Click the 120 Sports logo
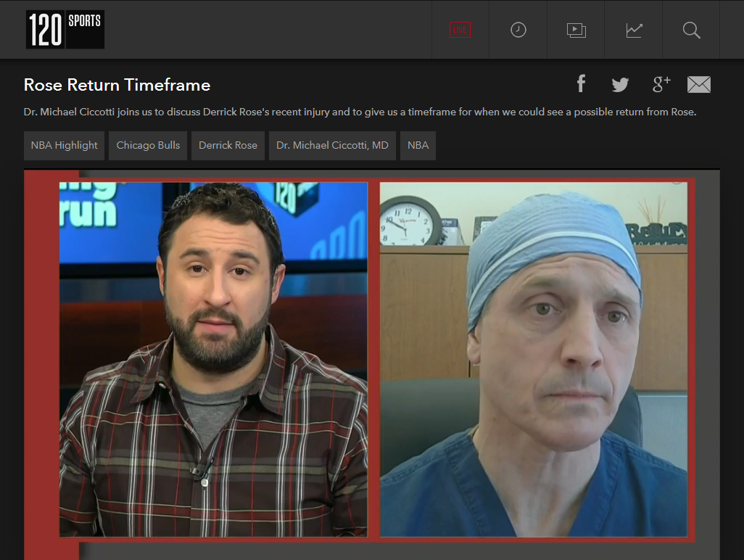Screen dimensions: 744x560 65,30
